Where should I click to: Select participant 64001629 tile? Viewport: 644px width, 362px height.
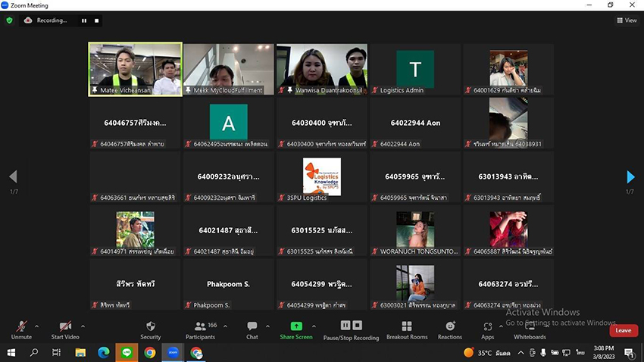click(x=508, y=70)
